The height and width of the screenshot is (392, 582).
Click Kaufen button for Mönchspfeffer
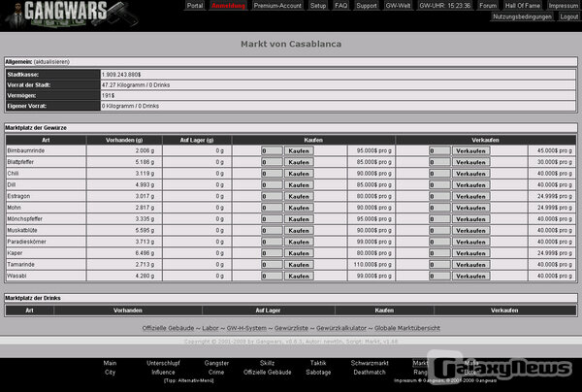point(299,219)
